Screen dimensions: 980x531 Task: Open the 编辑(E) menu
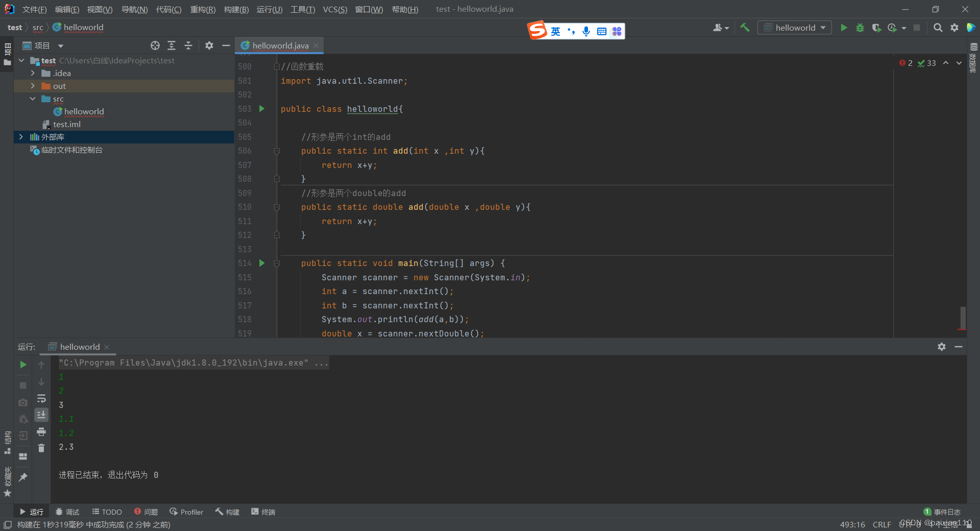click(x=67, y=10)
